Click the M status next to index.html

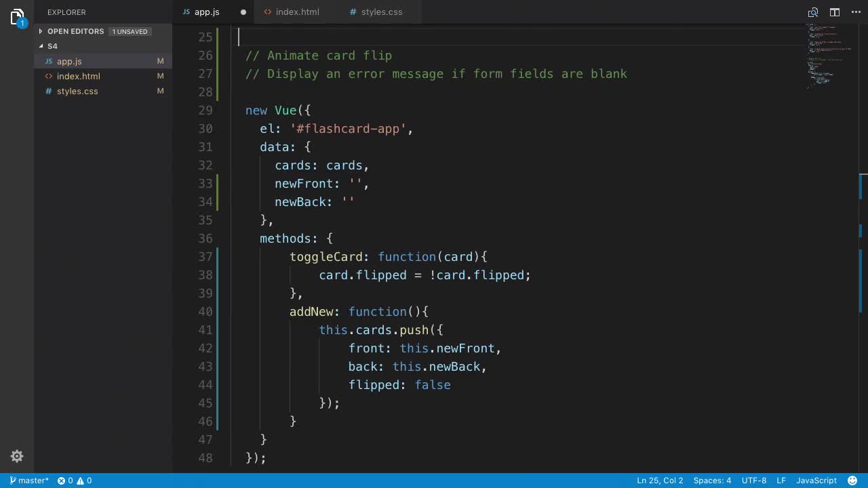tap(161, 76)
